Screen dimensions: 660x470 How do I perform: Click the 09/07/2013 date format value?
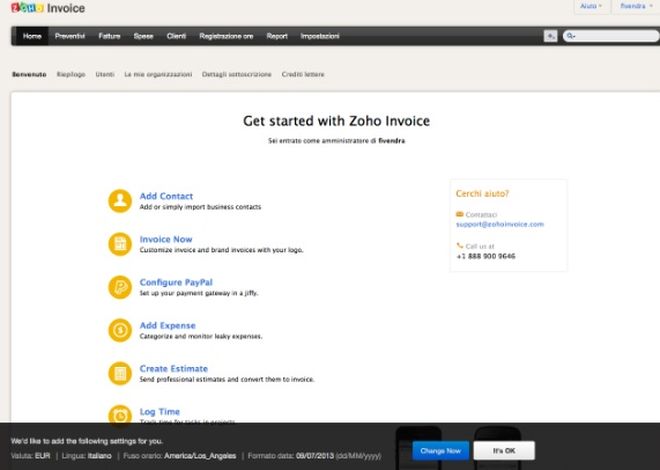(315, 456)
